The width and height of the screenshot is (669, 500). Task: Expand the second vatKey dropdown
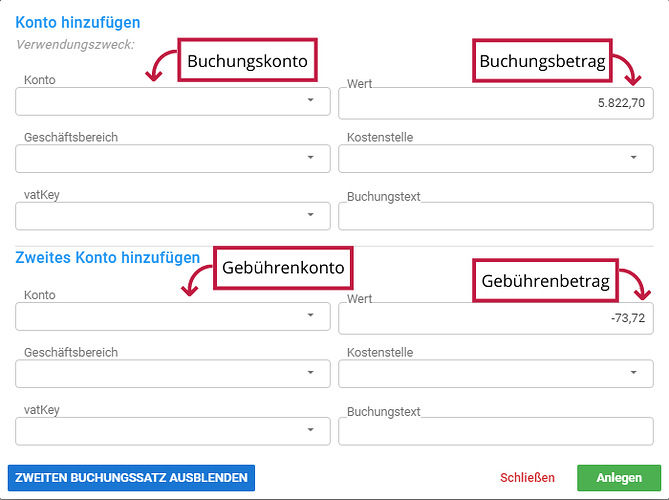pyautogui.click(x=311, y=430)
